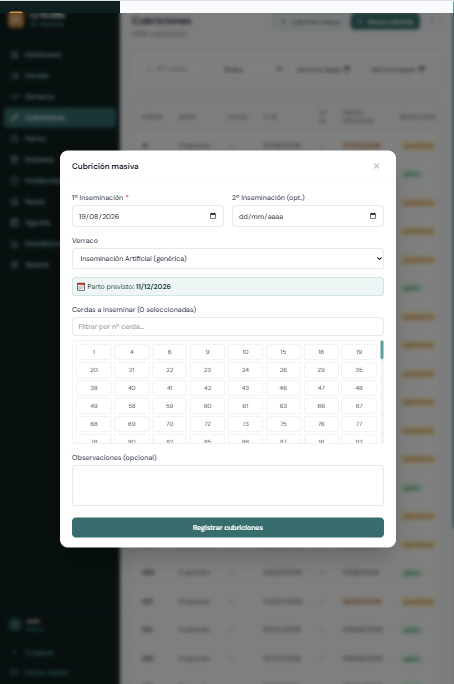Mark sow 68 in the list
Screen dimensions: 454x684
(94, 424)
